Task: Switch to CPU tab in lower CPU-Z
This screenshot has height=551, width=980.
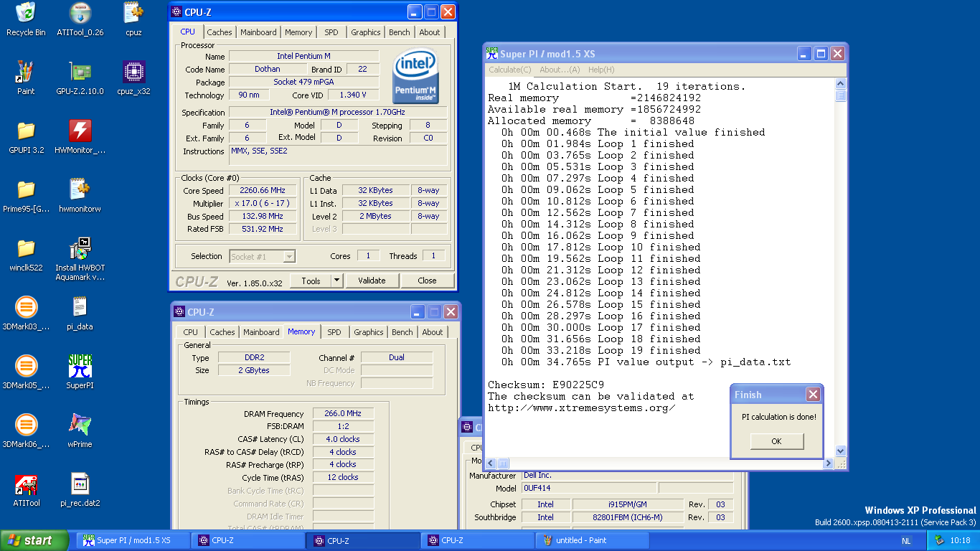Action: coord(191,332)
